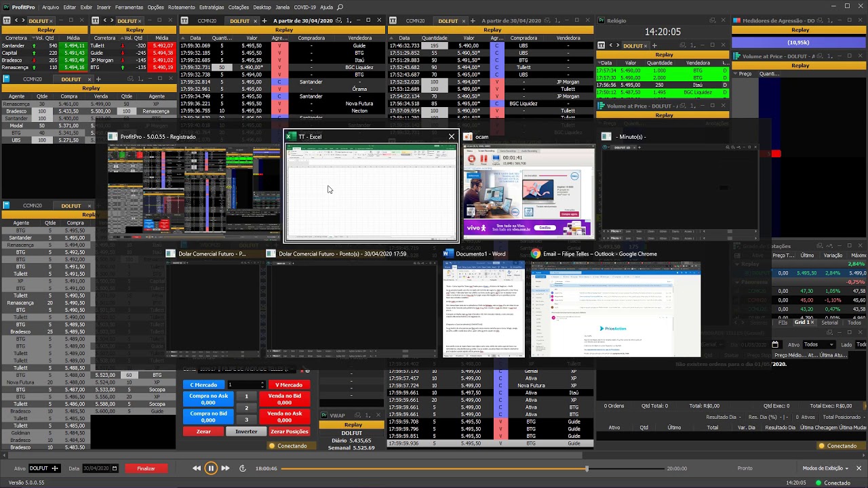Click the crosshair icon beside DOLFUT ativo field

[55, 468]
